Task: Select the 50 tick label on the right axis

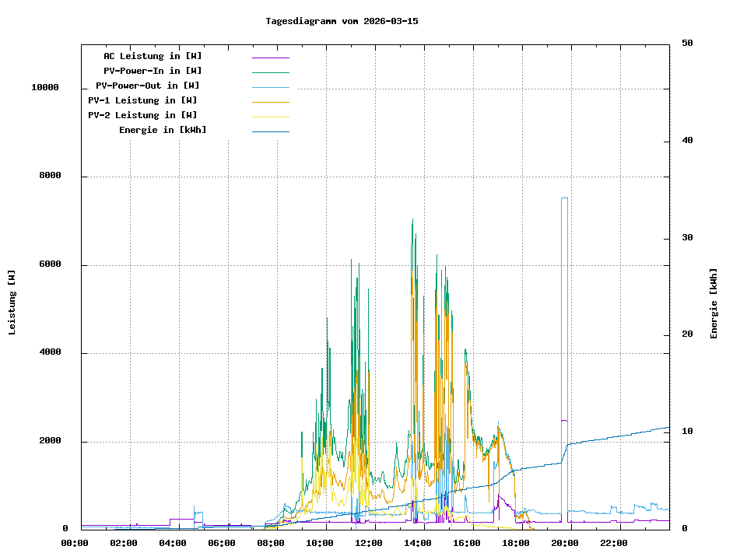Action: pos(687,44)
